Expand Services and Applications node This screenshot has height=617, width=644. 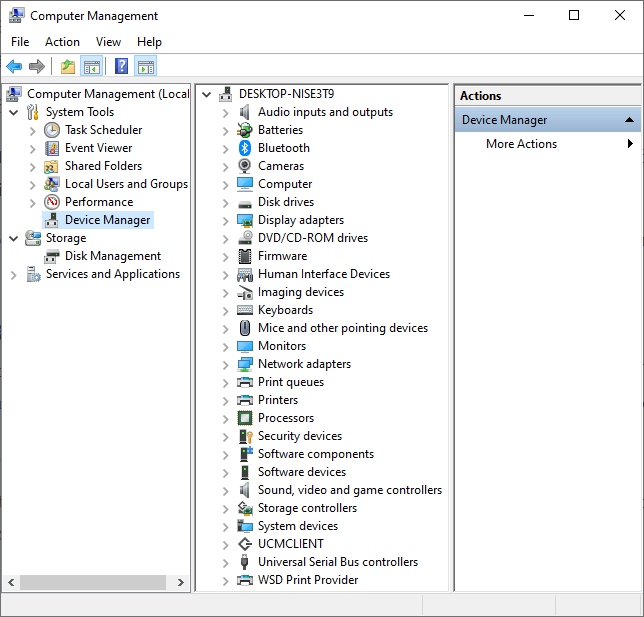14,275
